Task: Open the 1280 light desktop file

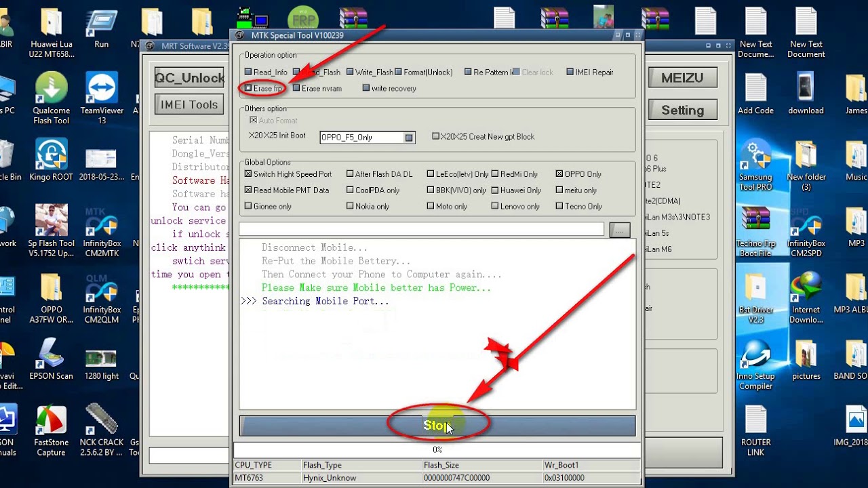Action: (x=102, y=364)
